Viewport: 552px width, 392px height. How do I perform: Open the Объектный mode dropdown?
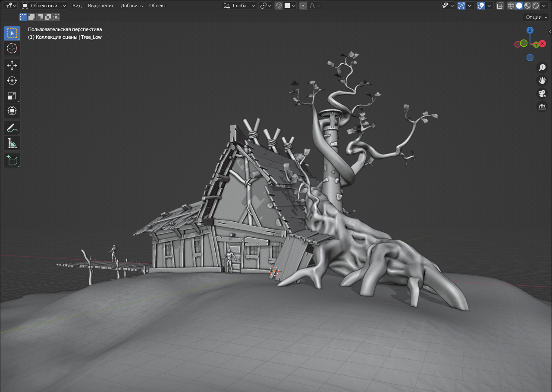[44, 6]
